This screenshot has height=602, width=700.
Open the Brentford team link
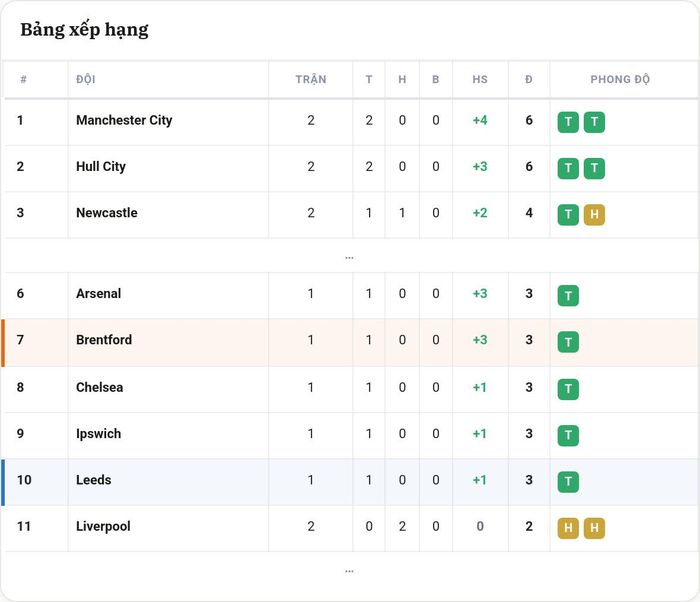(104, 340)
